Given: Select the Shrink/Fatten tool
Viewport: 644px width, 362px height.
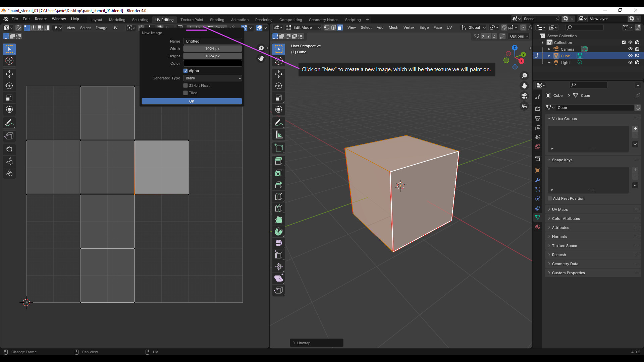Looking at the screenshot, I should [279, 266].
